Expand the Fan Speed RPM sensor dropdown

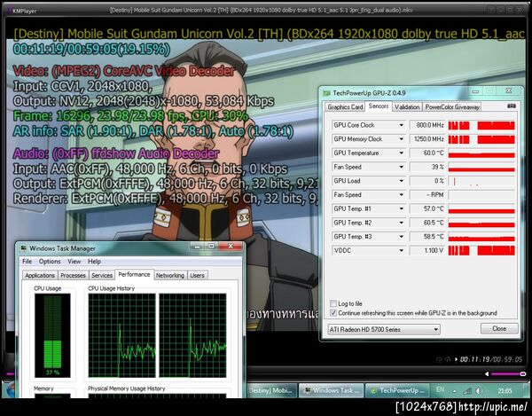[x=401, y=195]
